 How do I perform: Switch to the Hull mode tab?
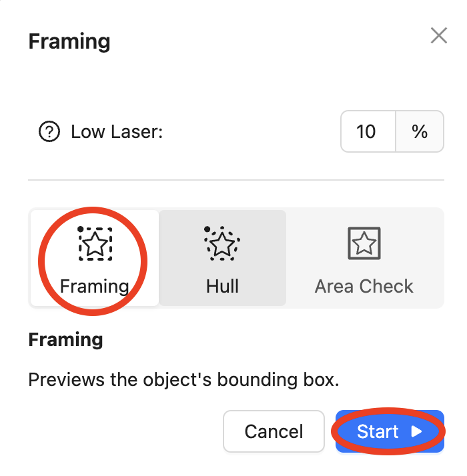pos(222,258)
